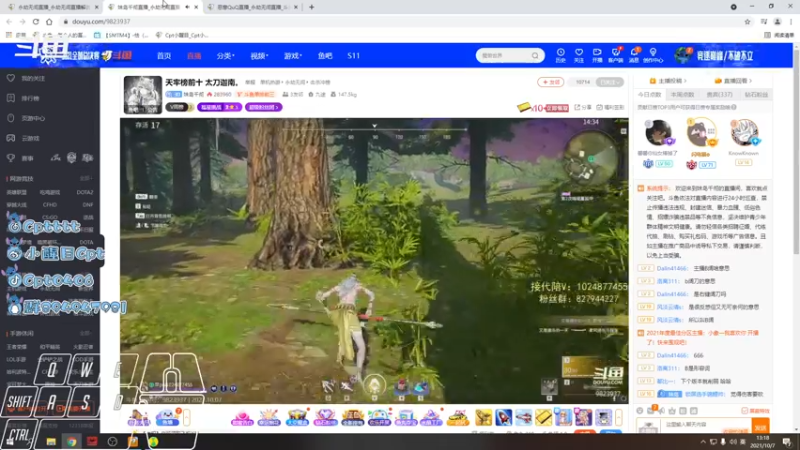Click the 英雄联盟 link in sidebar
This screenshot has width=800, height=450.
point(17,192)
